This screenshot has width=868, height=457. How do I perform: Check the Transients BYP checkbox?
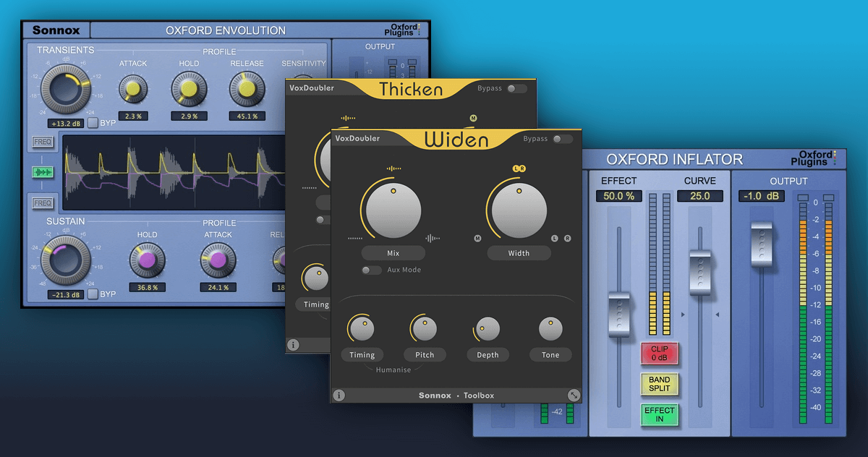pos(93,123)
